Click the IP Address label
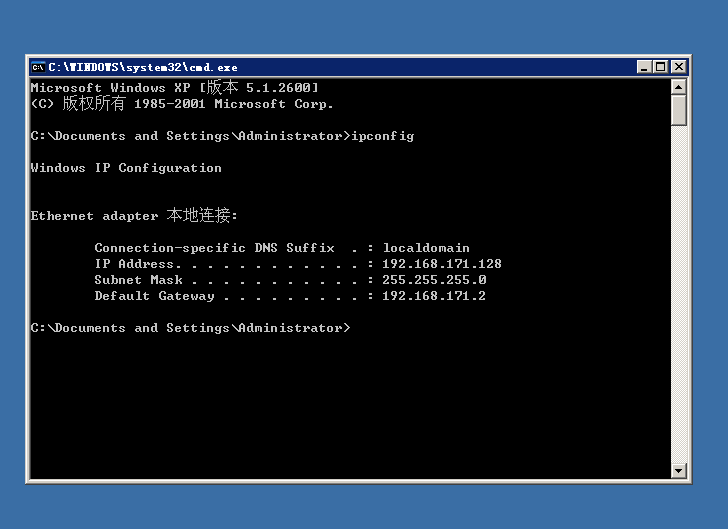The height and width of the screenshot is (529, 728). pos(134,264)
